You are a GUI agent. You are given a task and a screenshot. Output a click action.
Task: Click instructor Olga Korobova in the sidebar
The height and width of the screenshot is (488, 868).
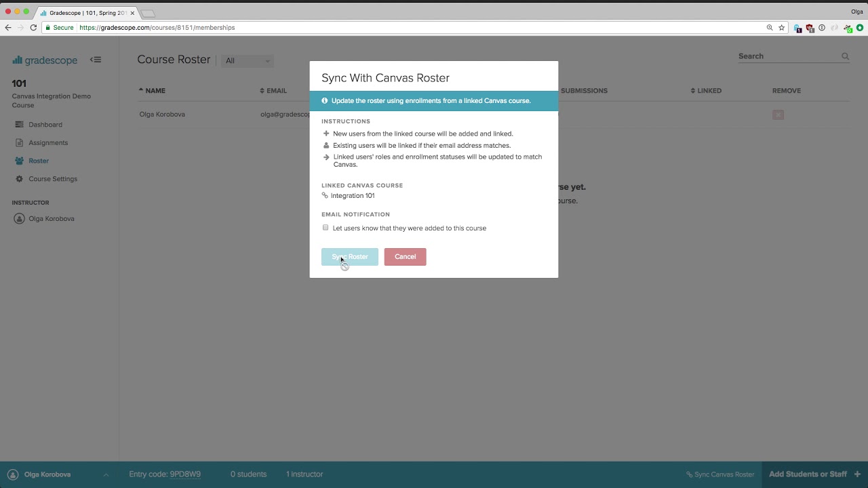[x=52, y=219]
